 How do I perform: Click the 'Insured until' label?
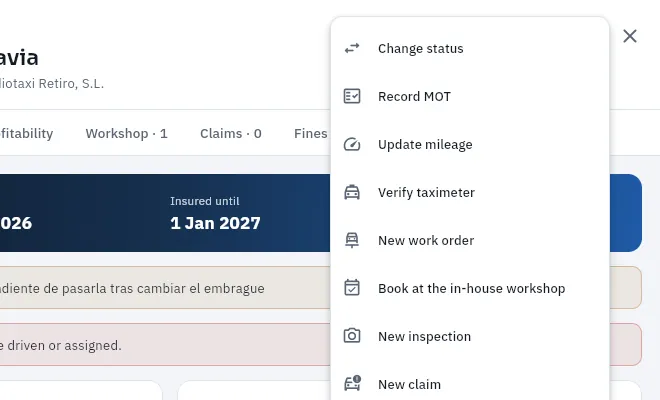(x=205, y=201)
